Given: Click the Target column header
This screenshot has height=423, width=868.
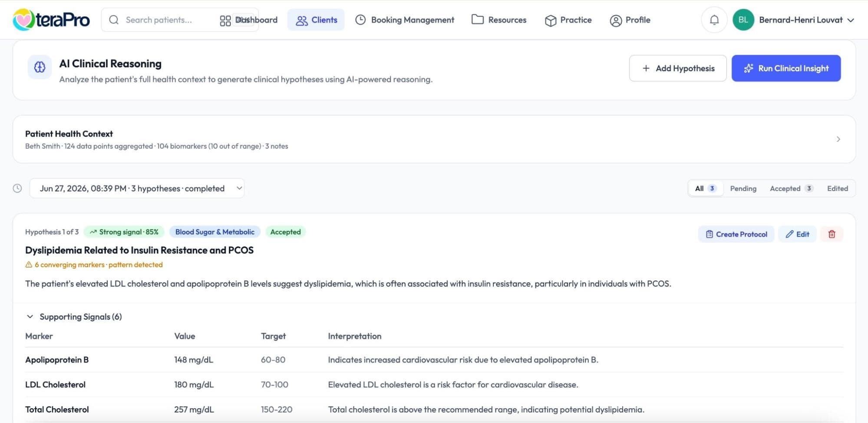Looking at the screenshot, I should (273, 336).
